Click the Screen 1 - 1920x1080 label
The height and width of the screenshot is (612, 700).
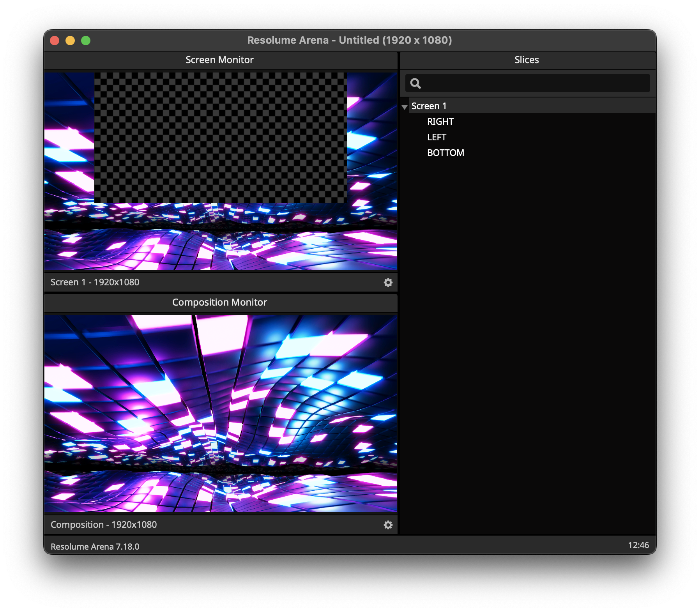pyautogui.click(x=95, y=282)
